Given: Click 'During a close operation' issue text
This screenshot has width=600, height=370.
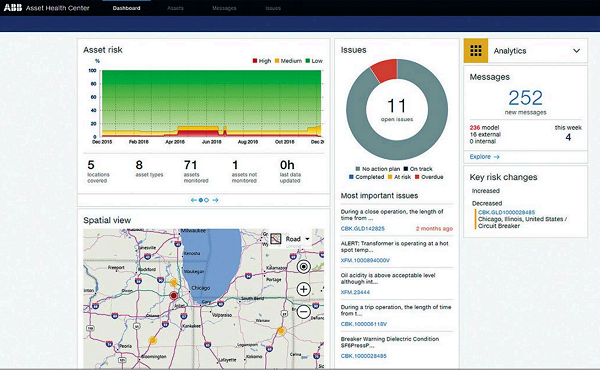Looking at the screenshot, I should click(392, 215).
